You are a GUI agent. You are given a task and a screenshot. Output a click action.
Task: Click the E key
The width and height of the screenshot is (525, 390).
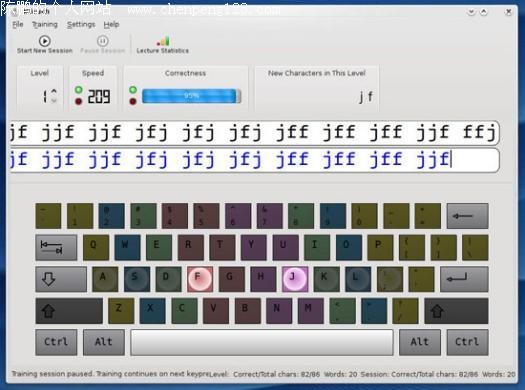pos(159,247)
